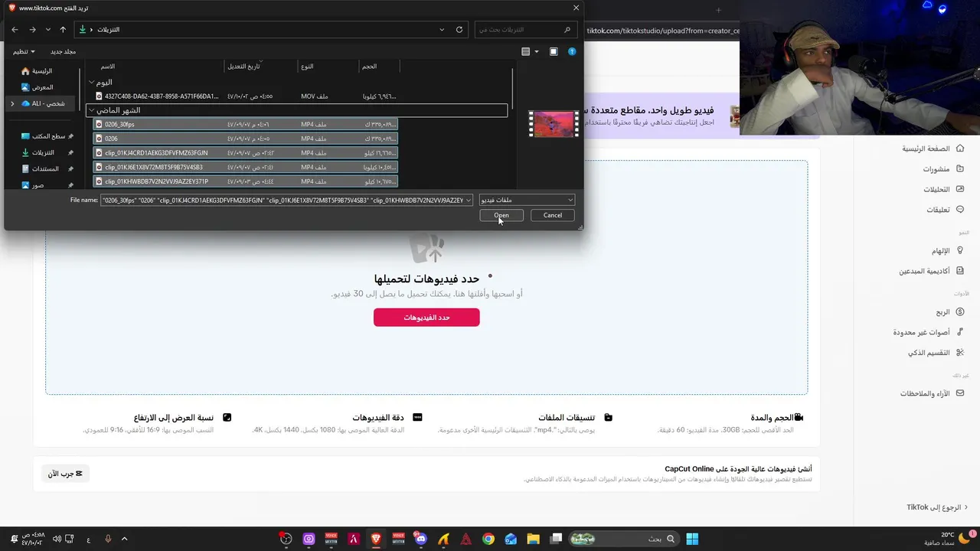Click the search field for التنزيلات
The width and height of the screenshot is (980, 551).
click(x=525, y=29)
